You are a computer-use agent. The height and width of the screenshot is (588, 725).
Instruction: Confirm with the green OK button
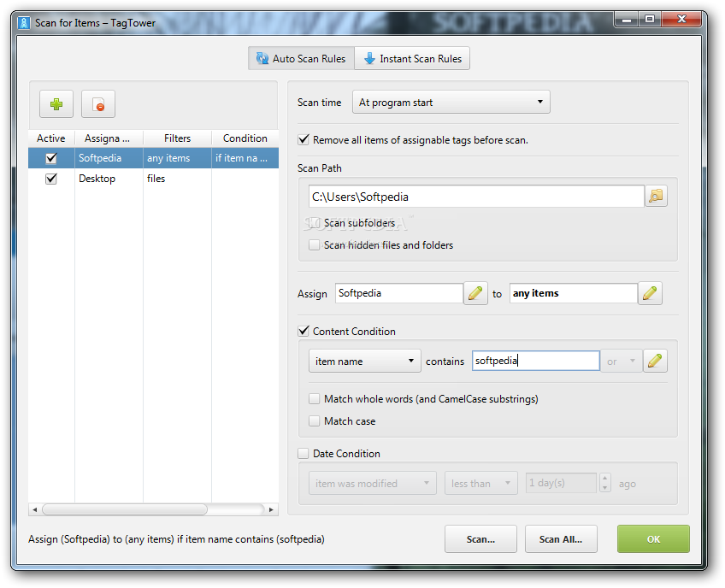click(x=653, y=539)
